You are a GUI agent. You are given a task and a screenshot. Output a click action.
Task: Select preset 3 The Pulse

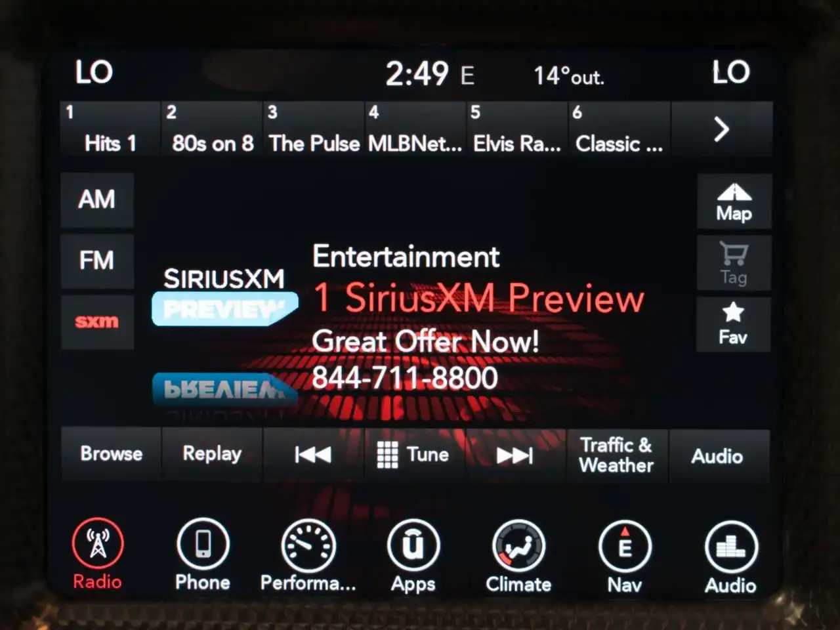tap(313, 129)
